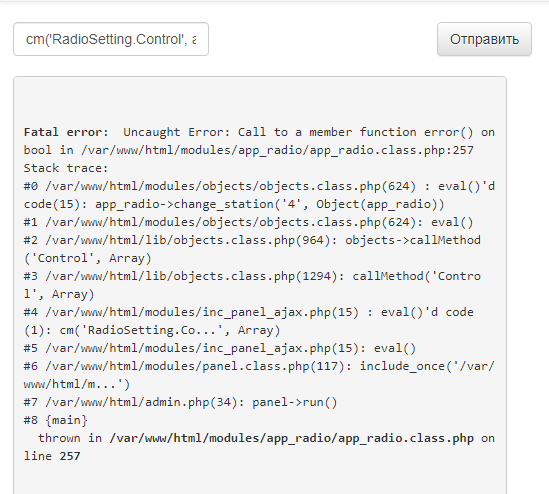Click the 'objects->callMethod' text
This screenshot has width=549, height=494.
tap(413, 240)
